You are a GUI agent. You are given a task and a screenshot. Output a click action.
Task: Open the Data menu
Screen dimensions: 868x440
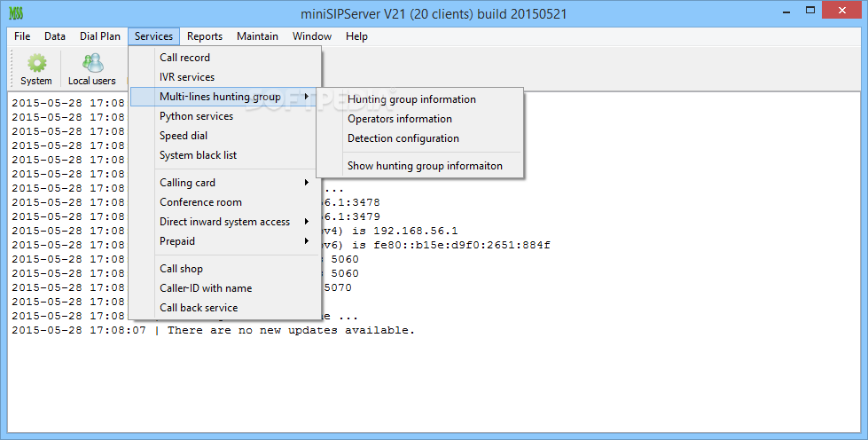55,36
